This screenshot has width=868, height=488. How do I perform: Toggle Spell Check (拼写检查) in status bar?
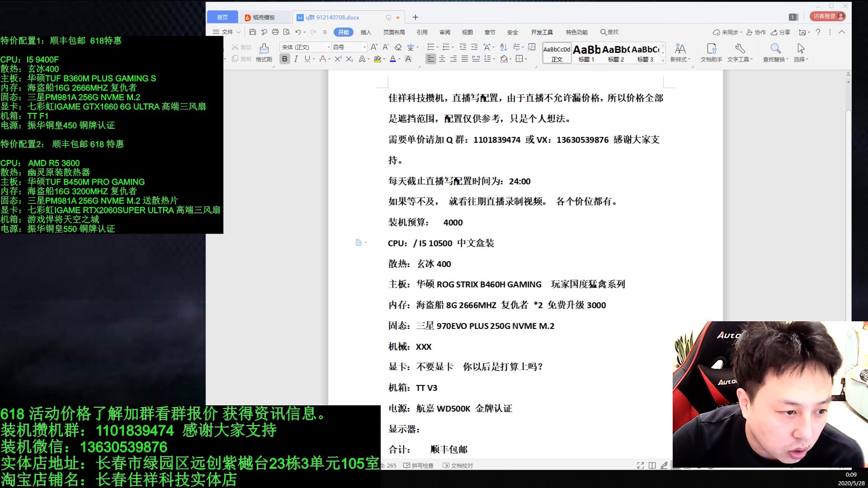point(418,465)
